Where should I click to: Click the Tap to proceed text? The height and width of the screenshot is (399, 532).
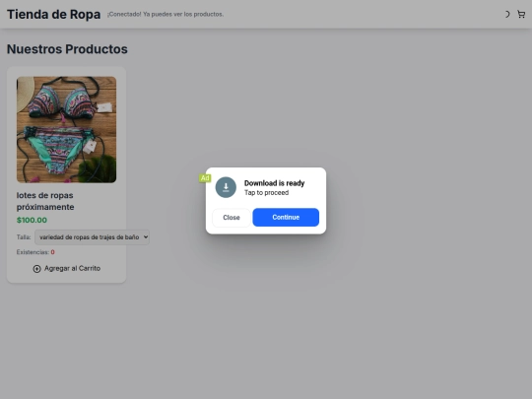tap(267, 193)
